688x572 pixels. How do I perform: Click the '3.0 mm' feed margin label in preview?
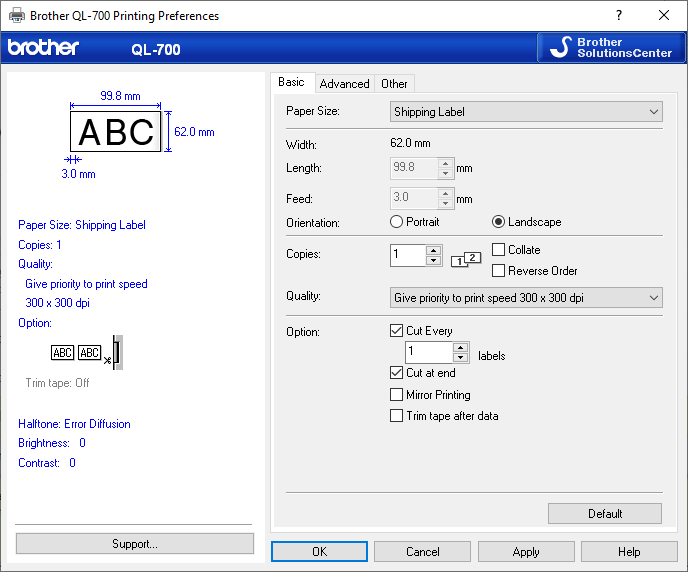(x=79, y=174)
